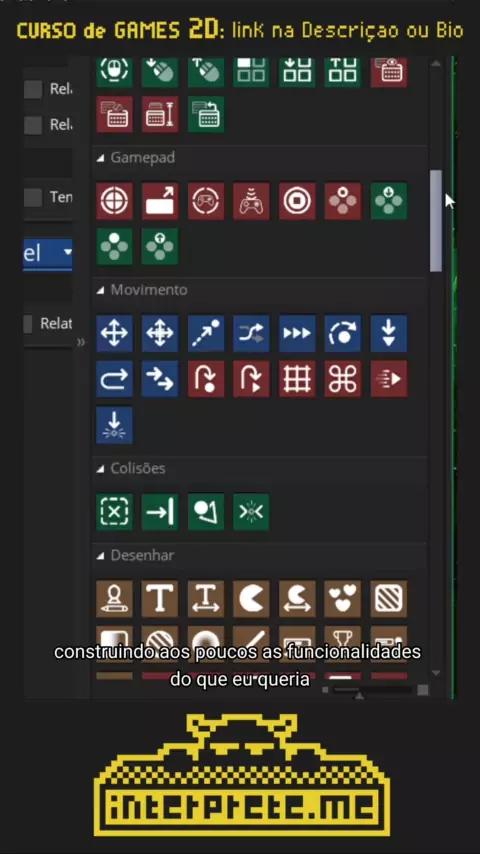Click the Move Towards Point arrow icon

click(x=206, y=333)
